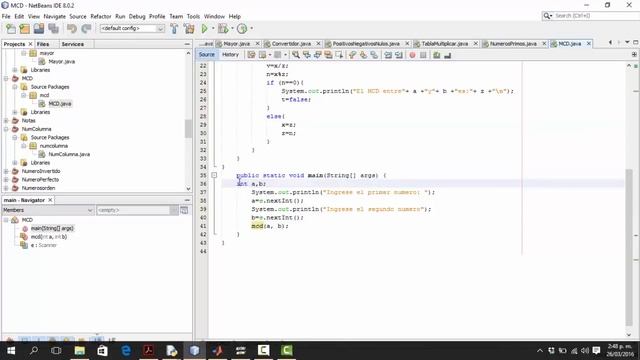Open the Debug Project dropdown arrow

click(232, 29)
